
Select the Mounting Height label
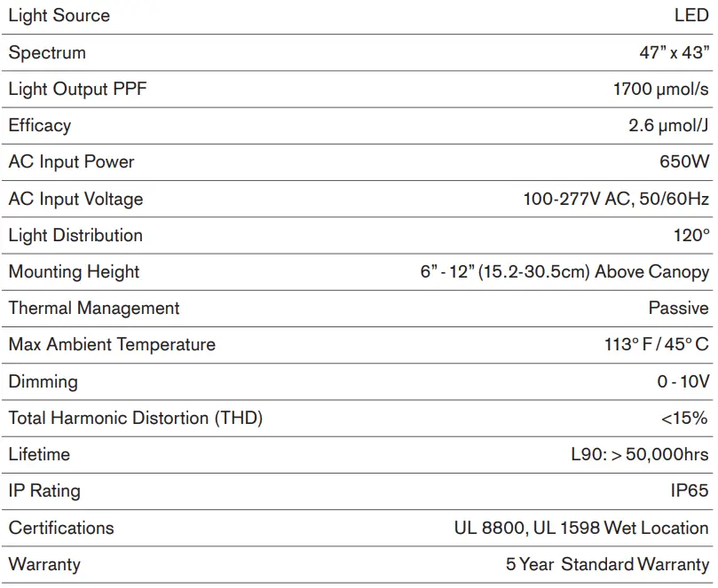point(74,271)
